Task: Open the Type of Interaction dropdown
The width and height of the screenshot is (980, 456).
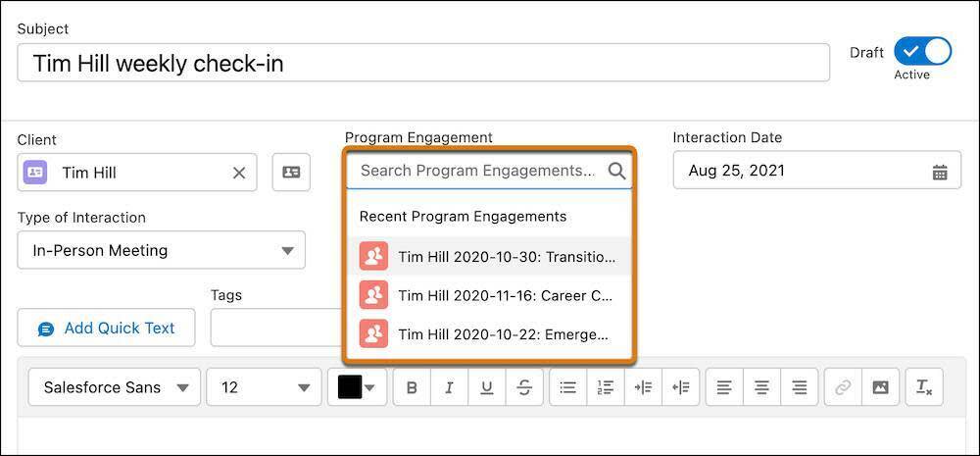Action: click(x=162, y=250)
